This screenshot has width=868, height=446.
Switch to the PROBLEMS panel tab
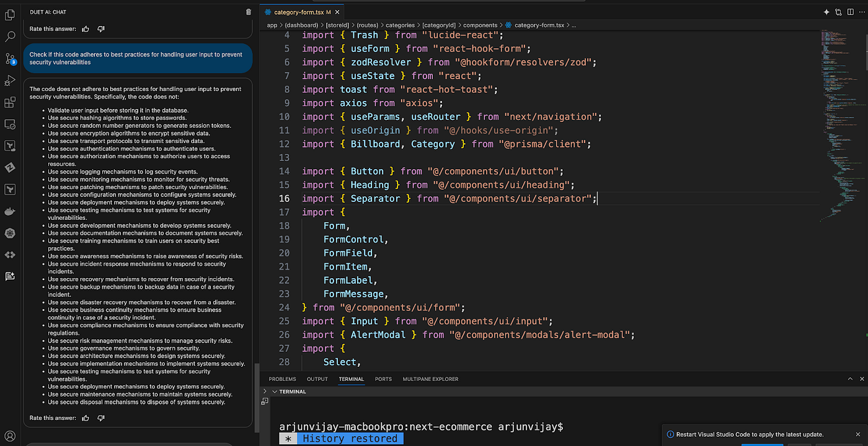pos(282,379)
